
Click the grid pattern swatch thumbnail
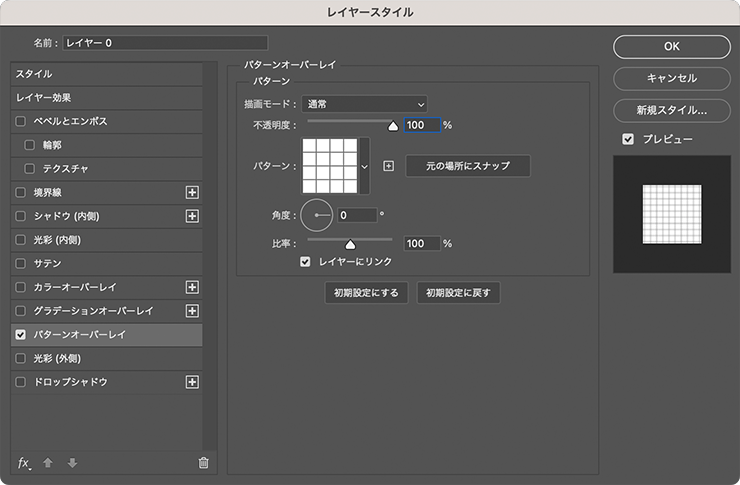point(330,166)
